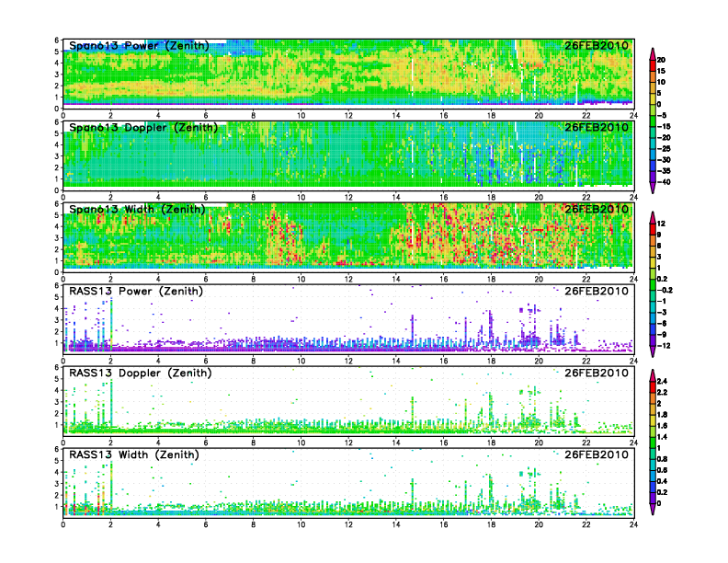
Task: Click the Spano13 Width (Zenith) panel title
Action: pyautogui.click(x=138, y=210)
